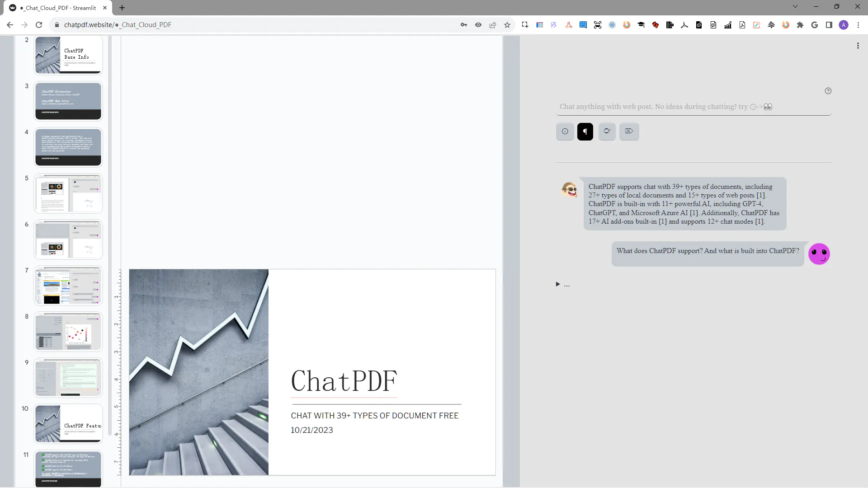Click the eye icon in address bar

(x=478, y=25)
